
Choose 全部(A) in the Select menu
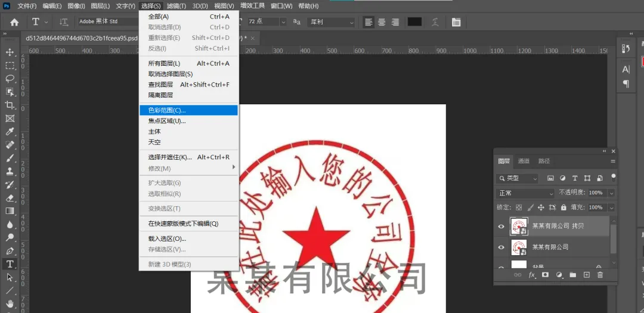189,17
